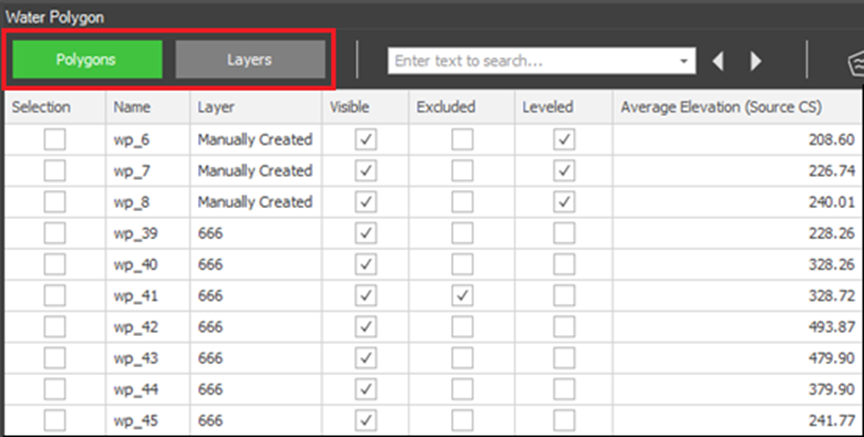Click the elevation value 208.60
Image resolution: width=864 pixels, height=437 pixels.
[831, 139]
